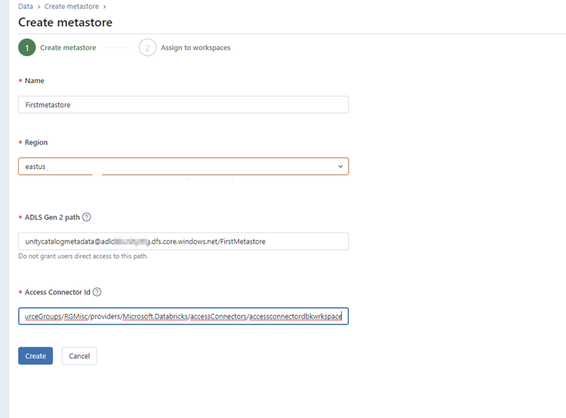The height and width of the screenshot is (418, 566).
Task: Open the Data breadcrumb link
Action: click(25, 6)
